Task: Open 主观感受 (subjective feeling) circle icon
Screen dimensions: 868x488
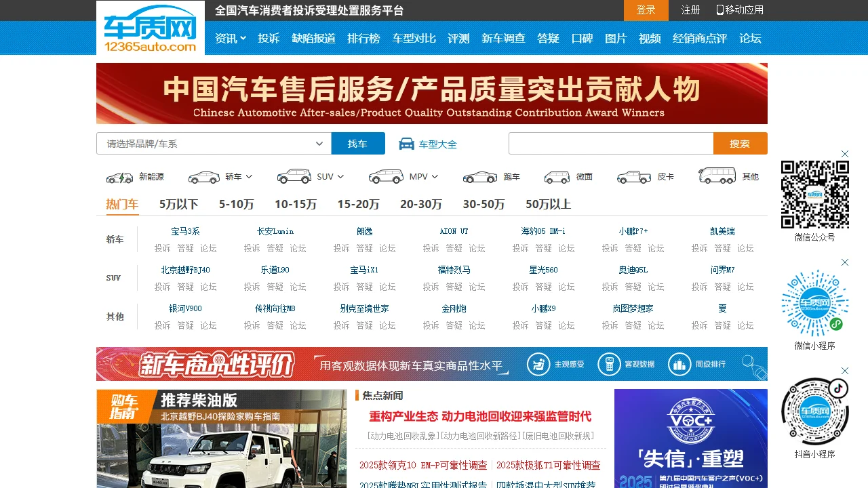Action: (x=538, y=364)
